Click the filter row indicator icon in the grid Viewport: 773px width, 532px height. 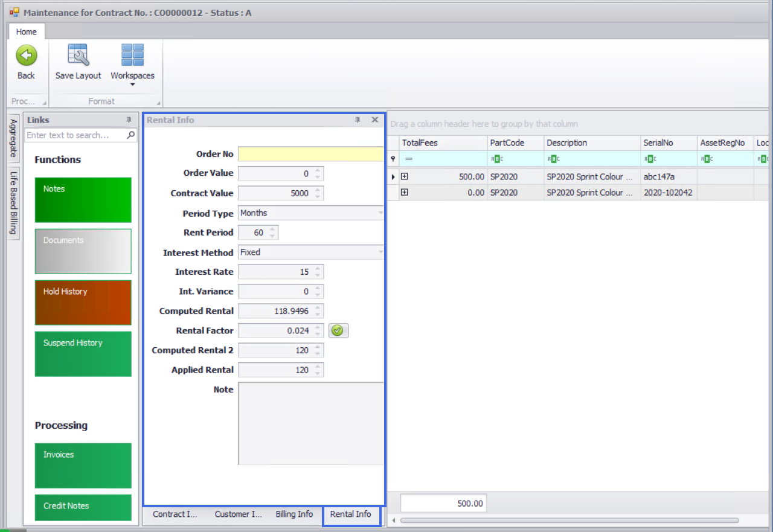point(393,159)
